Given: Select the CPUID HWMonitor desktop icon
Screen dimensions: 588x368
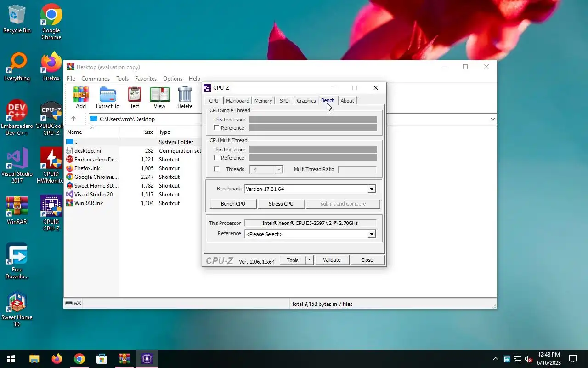Looking at the screenshot, I should pos(51,166).
